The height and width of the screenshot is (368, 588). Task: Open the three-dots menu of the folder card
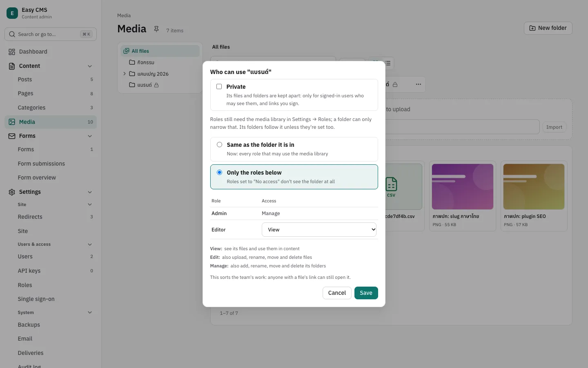(x=419, y=84)
